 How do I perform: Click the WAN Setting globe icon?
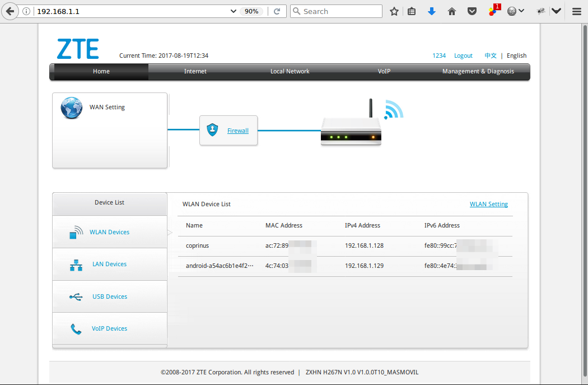point(72,108)
